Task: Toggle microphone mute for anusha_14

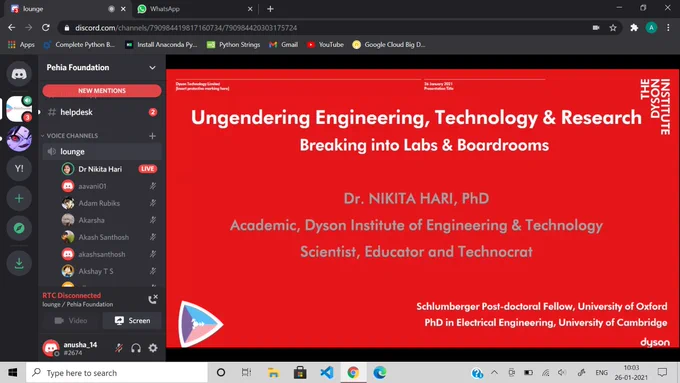Action: [119, 348]
